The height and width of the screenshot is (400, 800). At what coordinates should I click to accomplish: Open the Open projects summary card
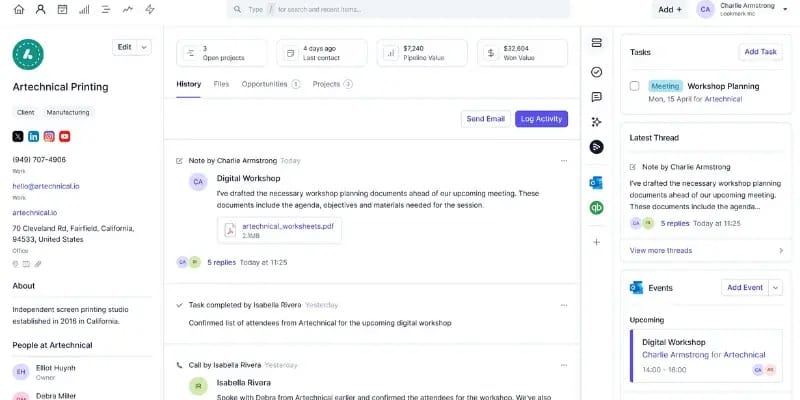(221, 53)
